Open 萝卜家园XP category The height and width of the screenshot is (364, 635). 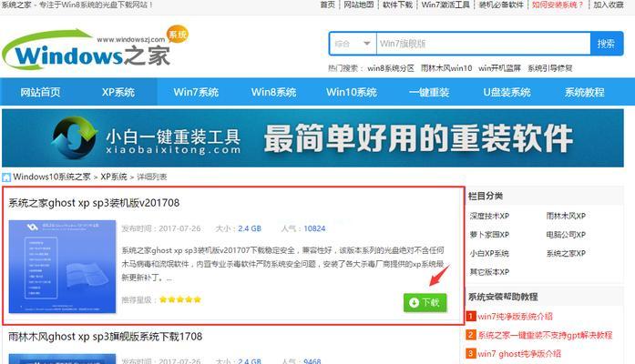489,235
